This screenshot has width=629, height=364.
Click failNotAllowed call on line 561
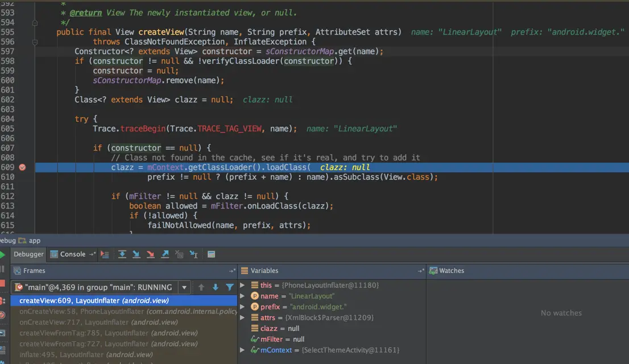point(179,226)
